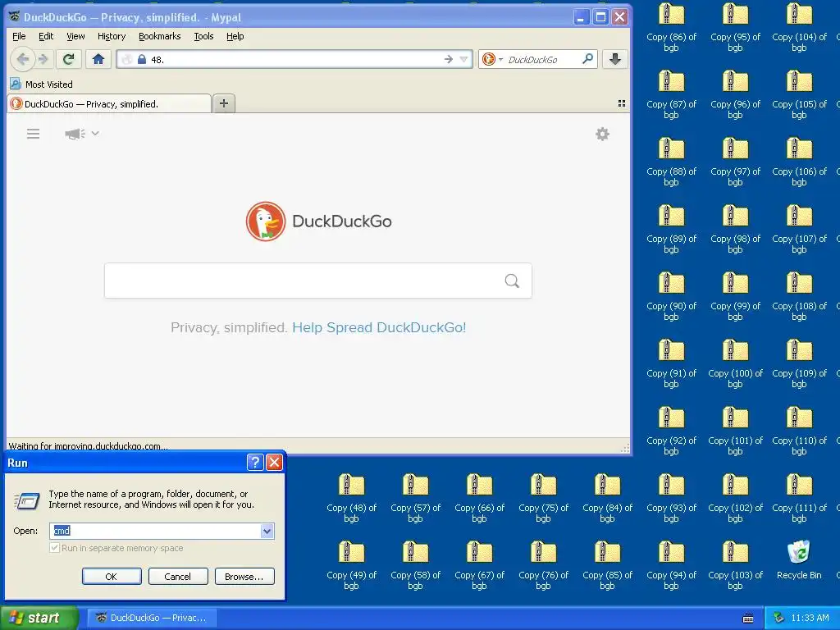This screenshot has height=630, width=840.
Task: Select Copy (111) of bgb archive
Action: coord(799,498)
